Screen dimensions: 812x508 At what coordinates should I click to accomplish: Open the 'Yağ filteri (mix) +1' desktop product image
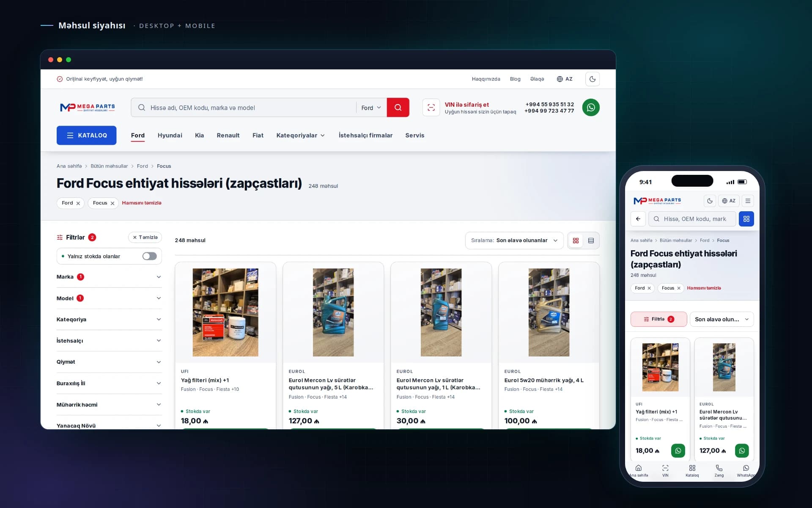point(225,312)
